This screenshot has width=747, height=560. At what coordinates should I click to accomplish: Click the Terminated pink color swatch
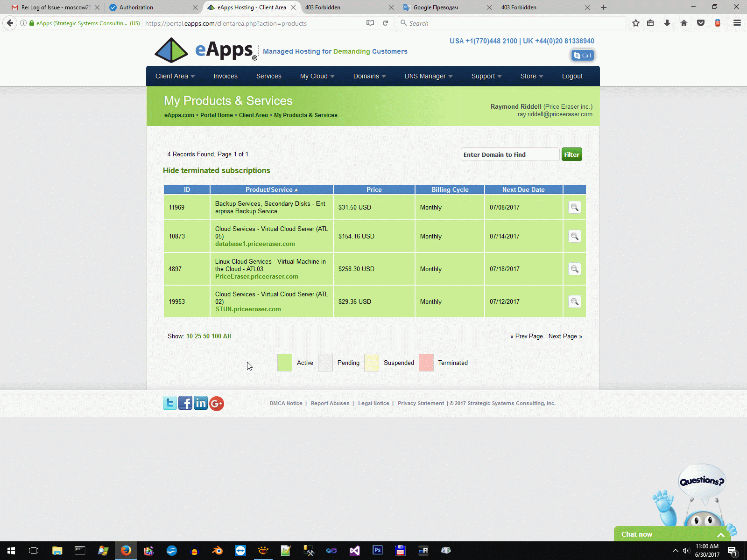coord(426,363)
